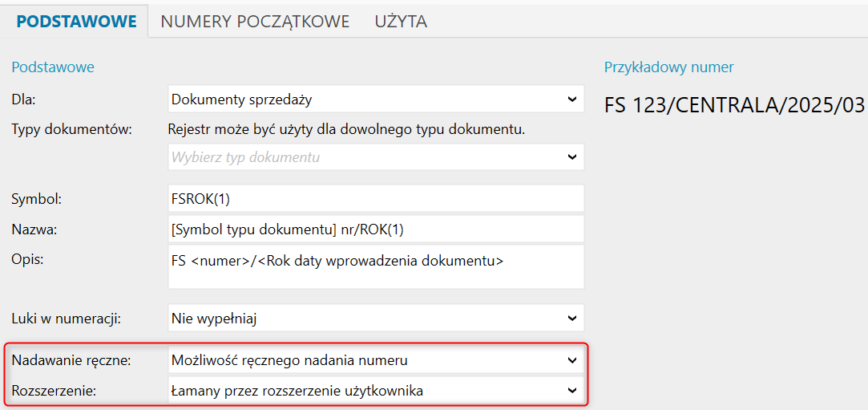Image resolution: width=868 pixels, height=410 pixels.
Task: Click the 'Typy dokumentów:' label
Action: pyautogui.click(x=71, y=129)
